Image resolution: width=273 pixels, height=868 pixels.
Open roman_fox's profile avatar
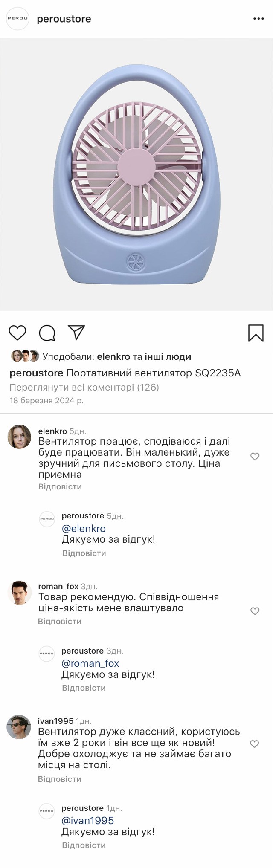(x=20, y=592)
